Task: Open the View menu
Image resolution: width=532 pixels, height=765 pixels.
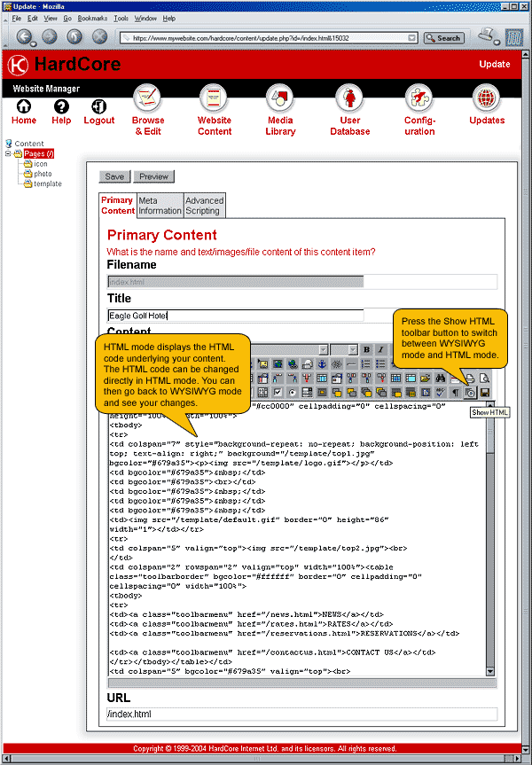Action: coord(51,19)
